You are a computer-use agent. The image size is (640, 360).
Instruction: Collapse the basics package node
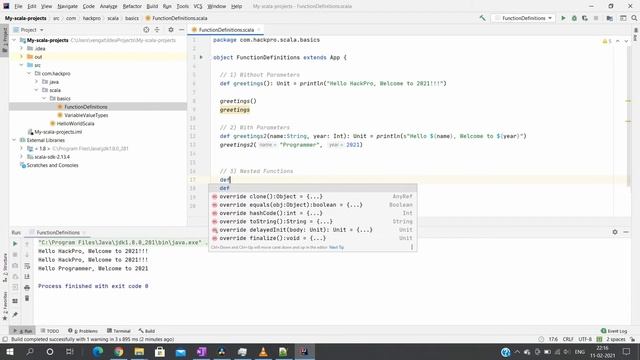[44, 98]
